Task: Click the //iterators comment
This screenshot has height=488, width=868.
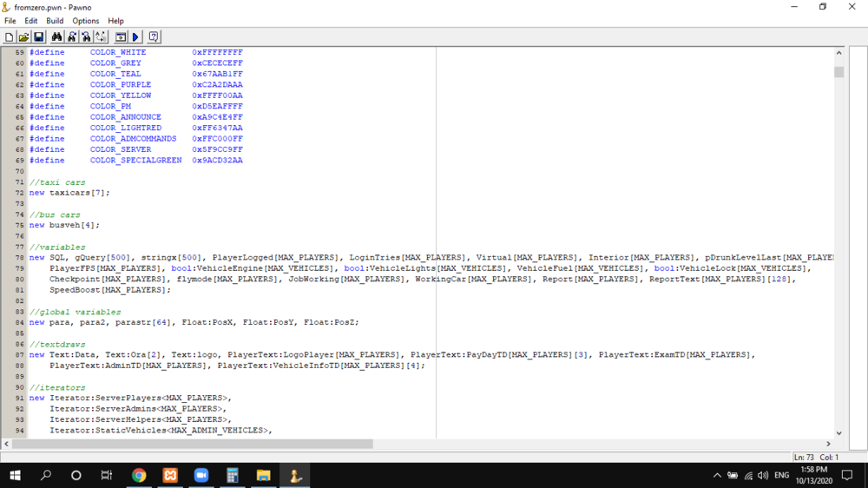Action: (57, 388)
